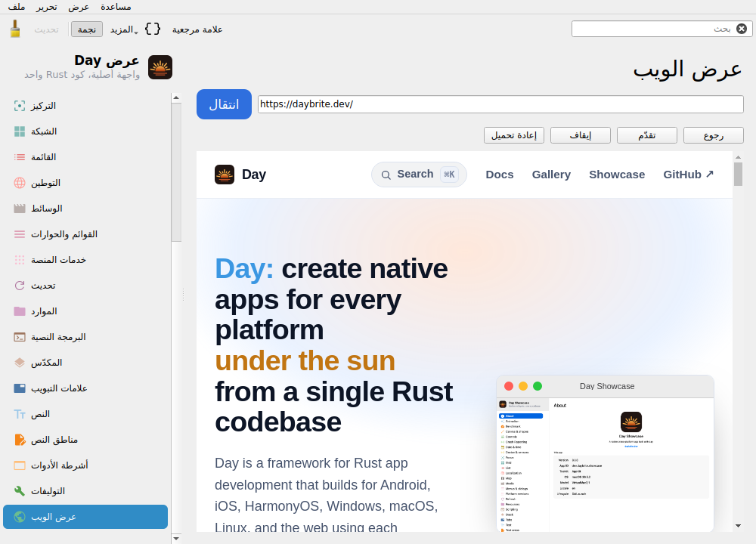756x544 pixels.
Task: Click the إعادة تحميل reload button
Action: pyautogui.click(x=514, y=135)
